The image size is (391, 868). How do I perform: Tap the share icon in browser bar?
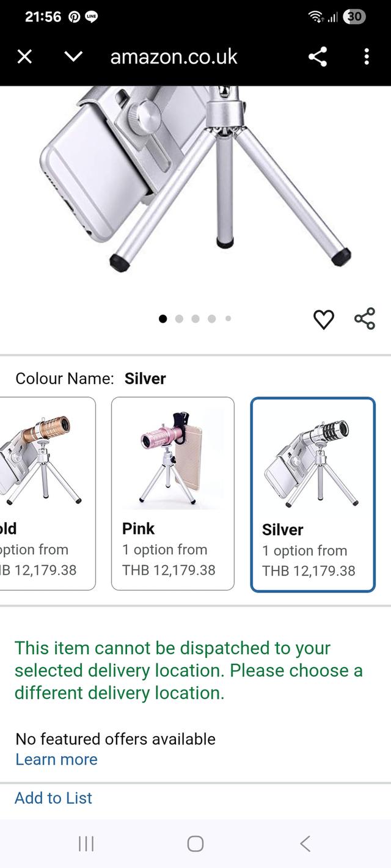click(318, 57)
